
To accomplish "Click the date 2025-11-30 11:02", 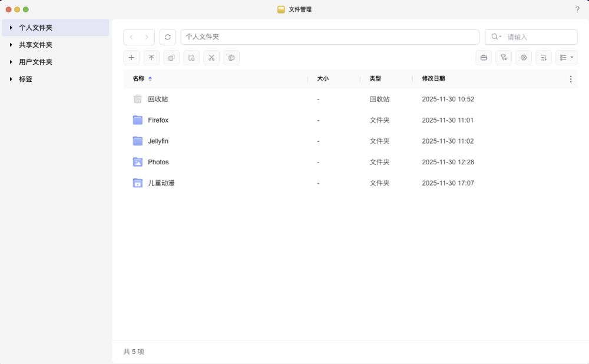I will (448, 141).
